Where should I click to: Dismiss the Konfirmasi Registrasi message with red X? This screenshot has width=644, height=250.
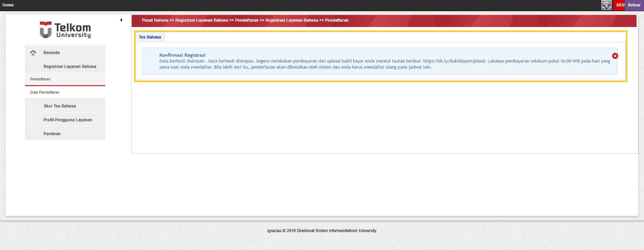(x=615, y=56)
